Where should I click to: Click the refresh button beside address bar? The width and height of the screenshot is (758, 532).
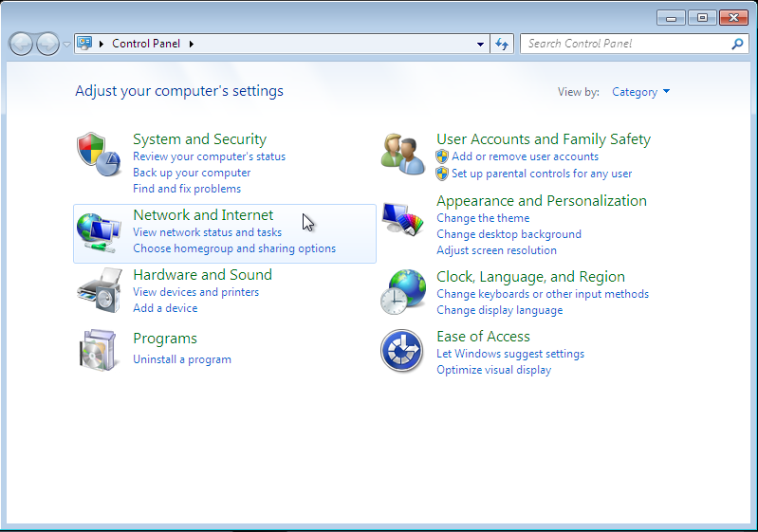point(502,44)
